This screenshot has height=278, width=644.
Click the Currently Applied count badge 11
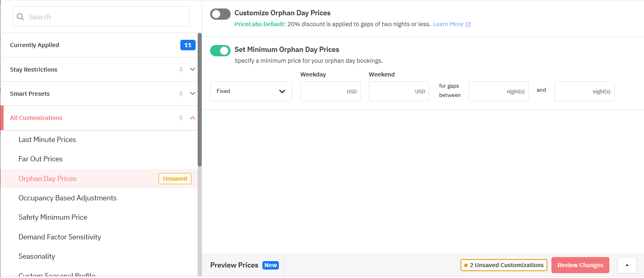[x=188, y=45]
